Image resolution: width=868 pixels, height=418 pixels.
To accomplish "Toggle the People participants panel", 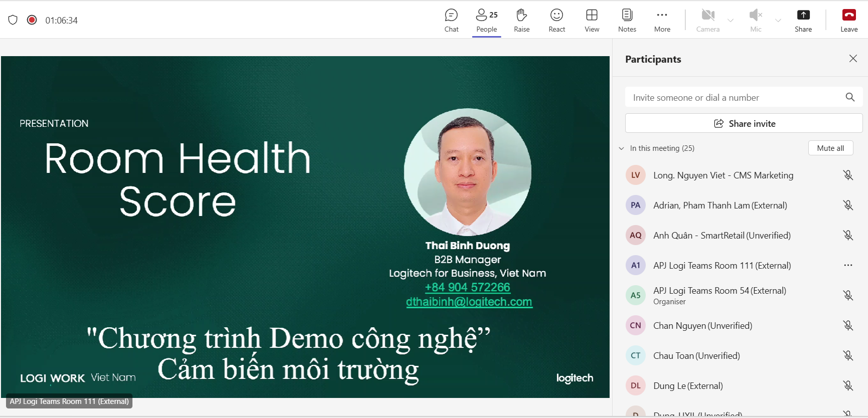I will click(486, 20).
